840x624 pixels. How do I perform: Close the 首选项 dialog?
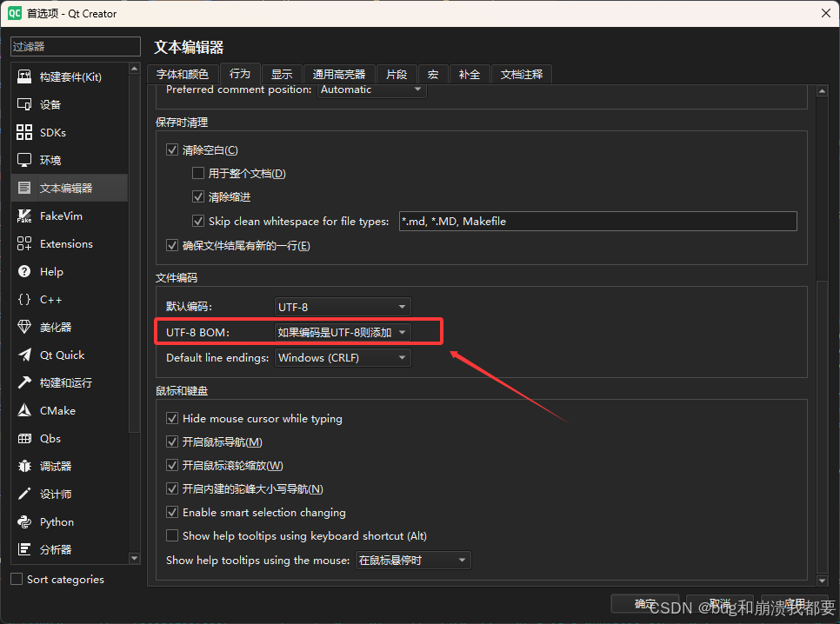tap(826, 13)
